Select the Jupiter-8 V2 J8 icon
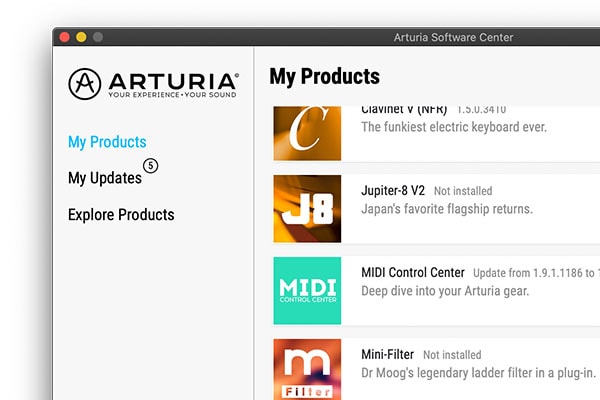The width and height of the screenshot is (600, 400). 307,209
